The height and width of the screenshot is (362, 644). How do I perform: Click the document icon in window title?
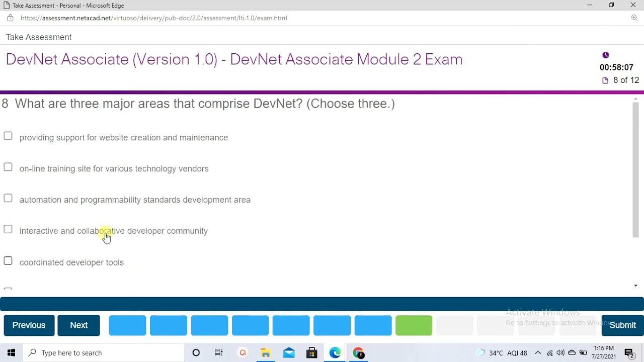point(7,5)
